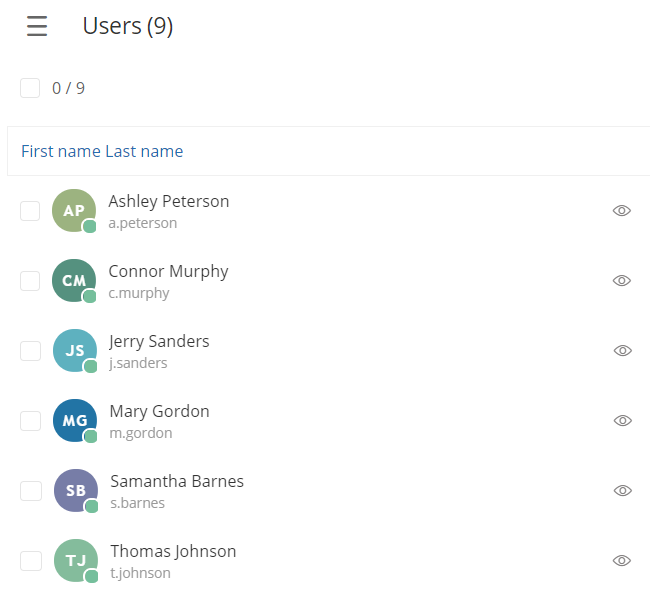Click eye icon for Jerry Sanders
The height and width of the screenshot is (593, 650).
[623, 350]
